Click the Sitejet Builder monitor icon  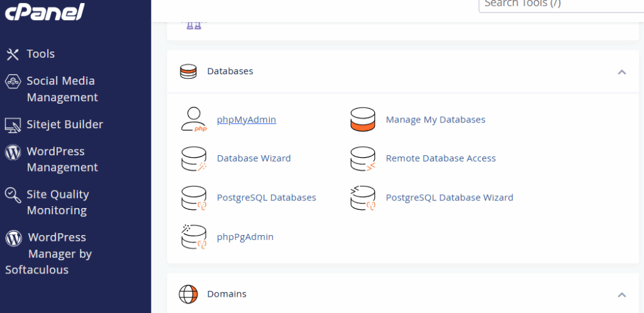pyautogui.click(x=13, y=124)
